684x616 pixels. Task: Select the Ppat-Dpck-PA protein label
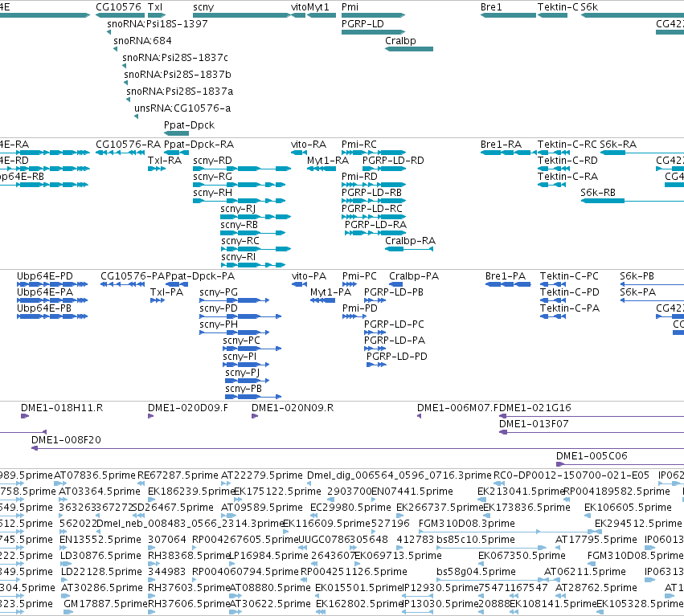[200, 276]
